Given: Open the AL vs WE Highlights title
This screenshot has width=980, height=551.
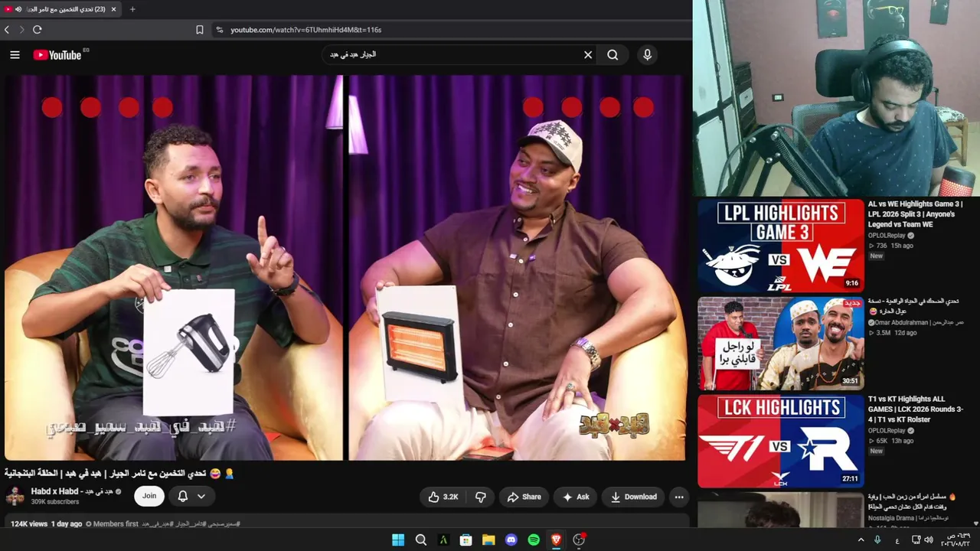Looking at the screenshot, I should point(916,214).
